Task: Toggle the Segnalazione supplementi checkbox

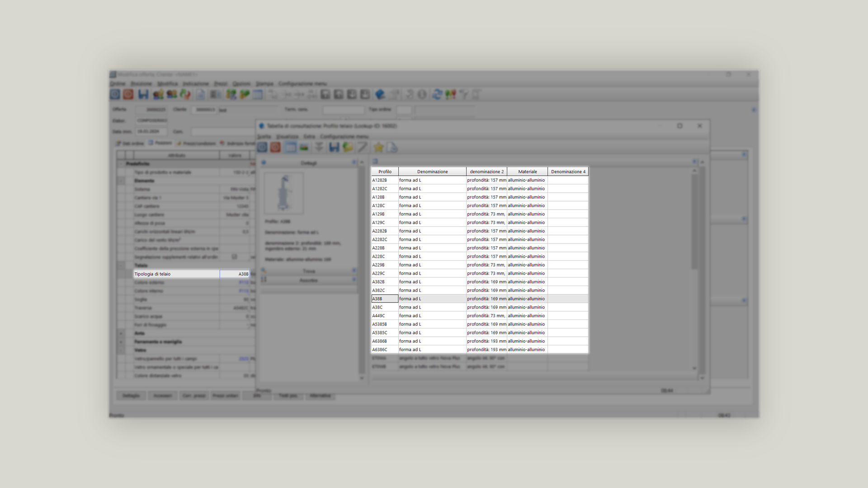Action: 234,257
